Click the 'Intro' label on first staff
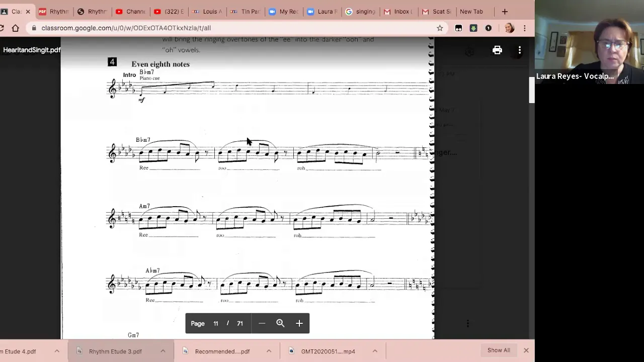This screenshot has height=362, width=644. coord(129,75)
